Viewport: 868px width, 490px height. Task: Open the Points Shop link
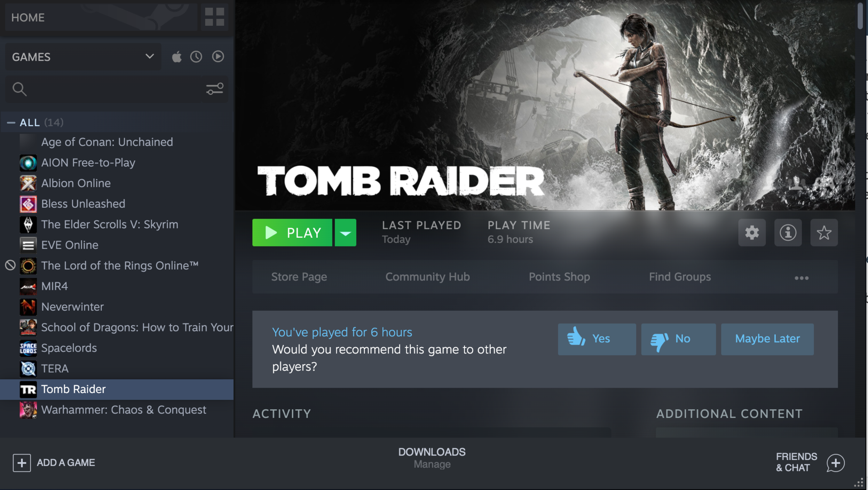(x=559, y=277)
